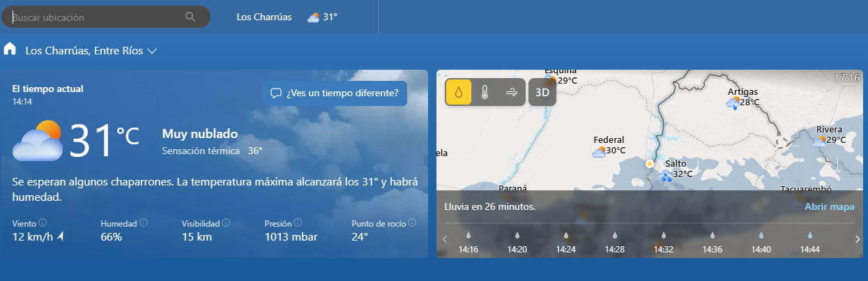Click the Presión info icon

(x=298, y=223)
